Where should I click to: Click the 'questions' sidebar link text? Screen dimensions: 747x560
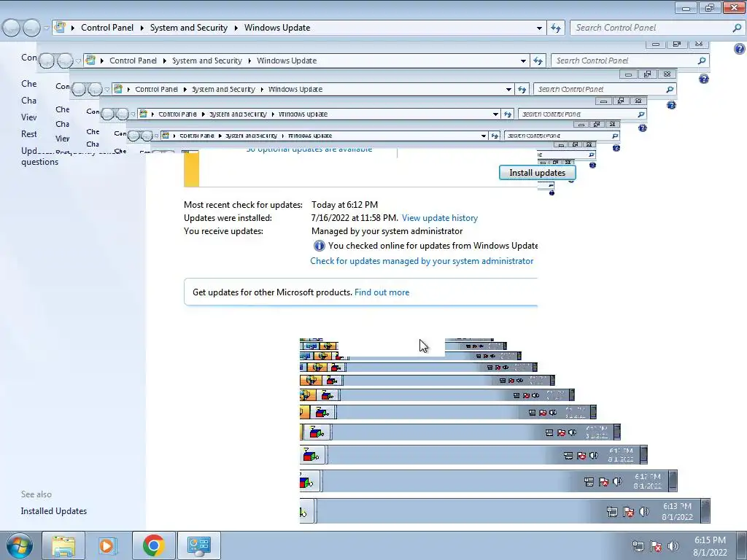[39, 162]
